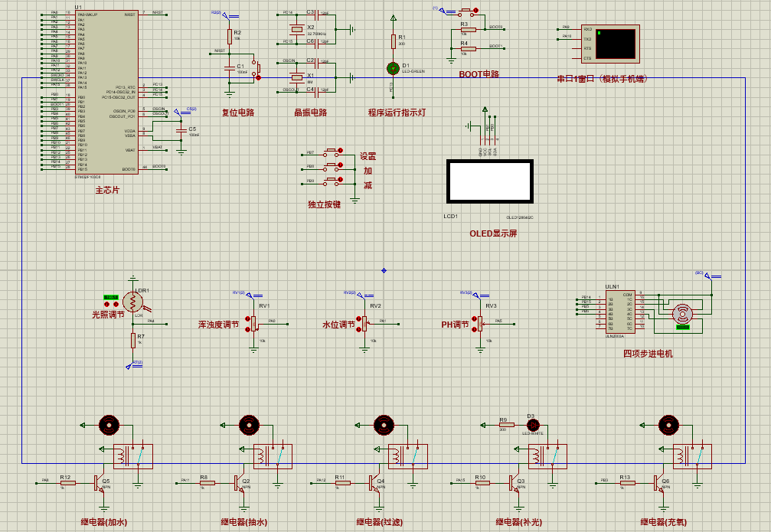Increase RV3 PH potentiometer with up arrow
The width and height of the screenshot is (771, 532).
point(474,320)
